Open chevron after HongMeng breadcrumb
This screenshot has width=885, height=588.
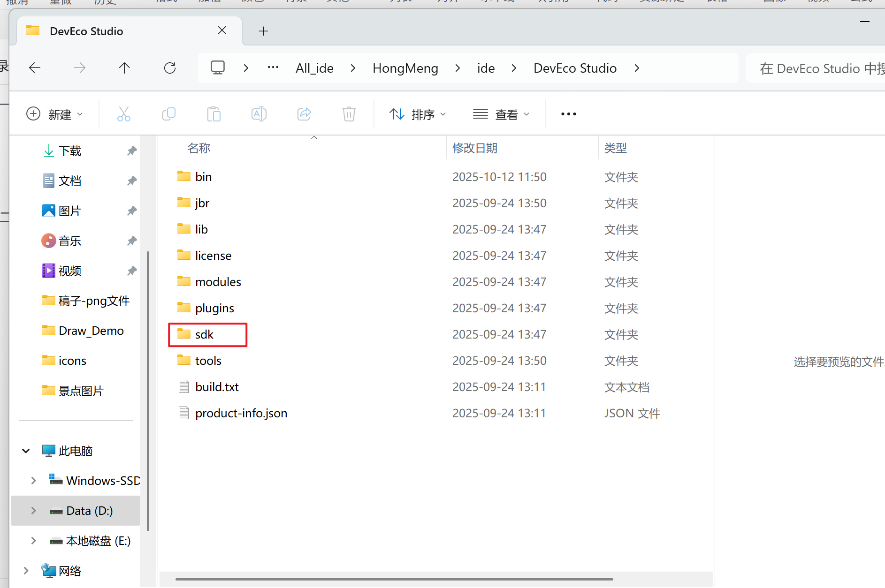click(458, 68)
